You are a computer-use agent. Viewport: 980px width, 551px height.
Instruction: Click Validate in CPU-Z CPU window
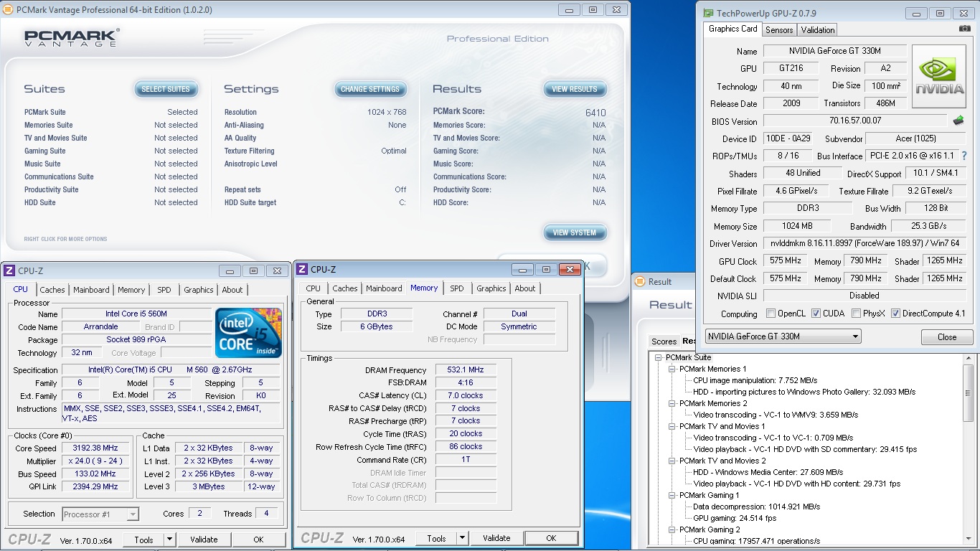(204, 540)
